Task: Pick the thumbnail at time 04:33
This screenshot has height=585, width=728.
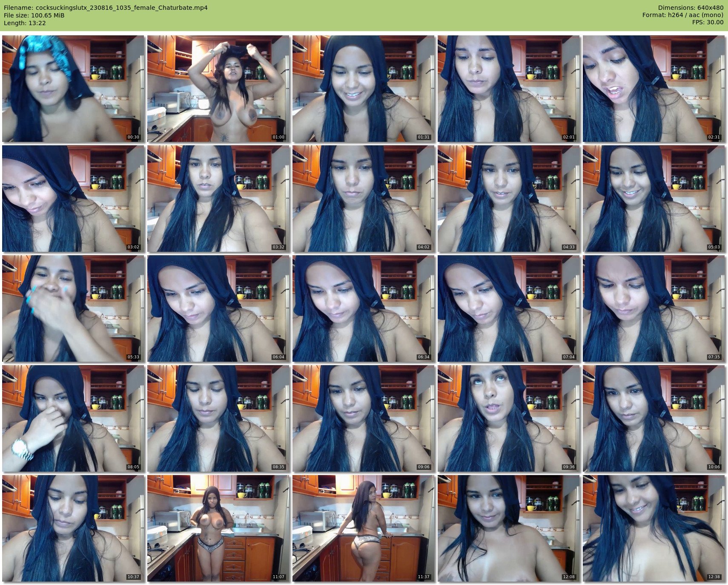Action: click(509, 199)
